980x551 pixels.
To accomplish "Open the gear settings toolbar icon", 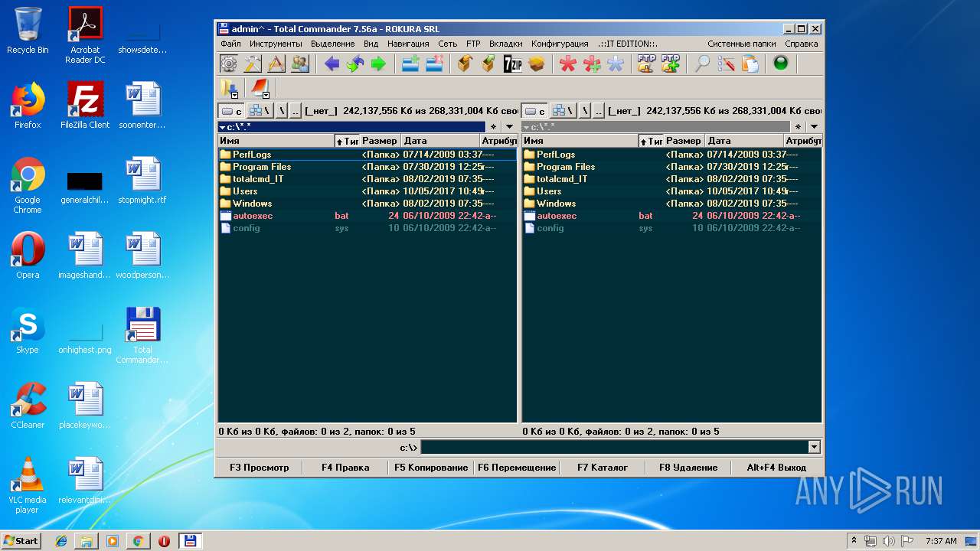I will (x=228, y=64).
